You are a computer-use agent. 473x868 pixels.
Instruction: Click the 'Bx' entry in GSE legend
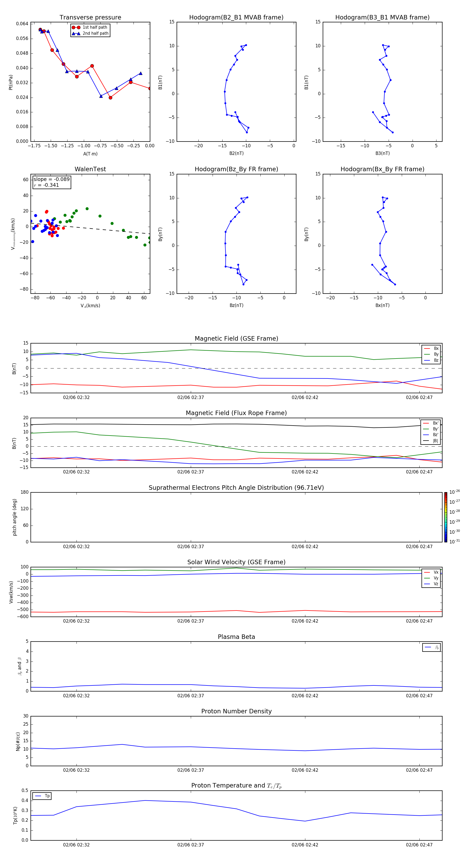point(431,349)
